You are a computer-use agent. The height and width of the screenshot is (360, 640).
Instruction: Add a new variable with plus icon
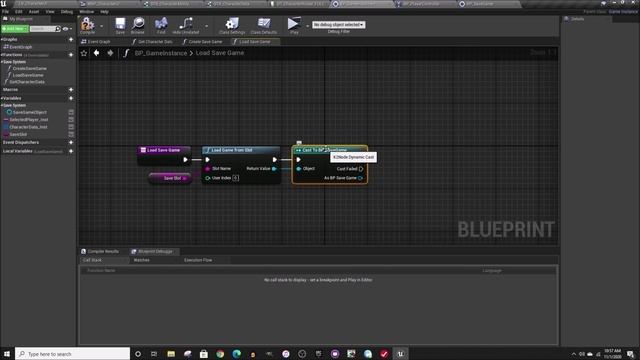tap(71, 98)
